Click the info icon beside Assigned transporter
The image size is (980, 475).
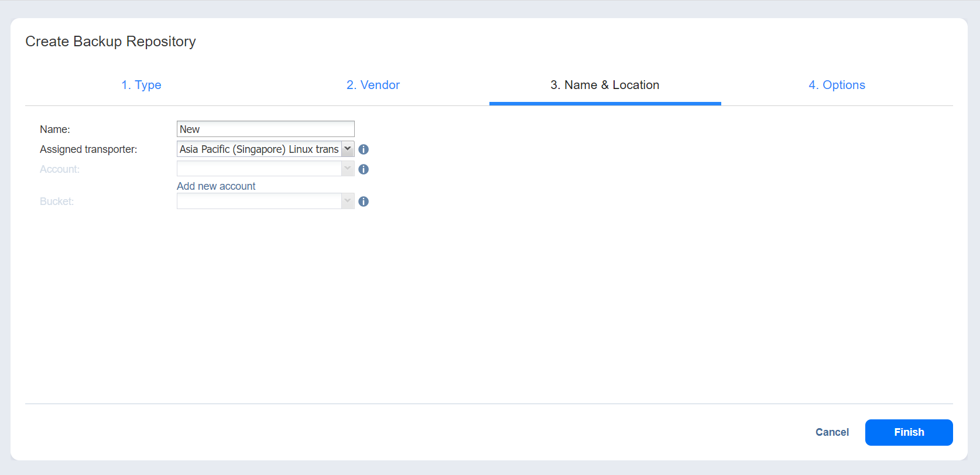(x=364, y=149)
